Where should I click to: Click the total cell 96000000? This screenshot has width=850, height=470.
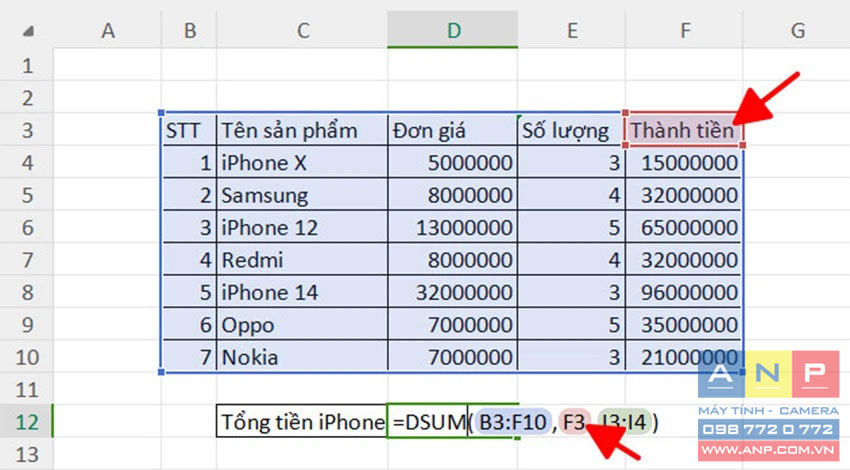tap(684, 293)
